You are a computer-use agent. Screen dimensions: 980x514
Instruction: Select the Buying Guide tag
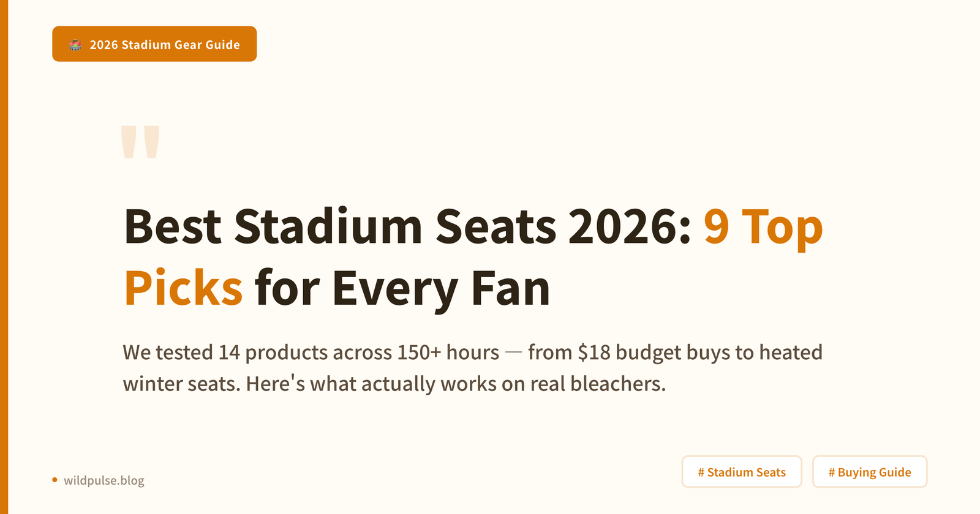[x=870, y=472]
